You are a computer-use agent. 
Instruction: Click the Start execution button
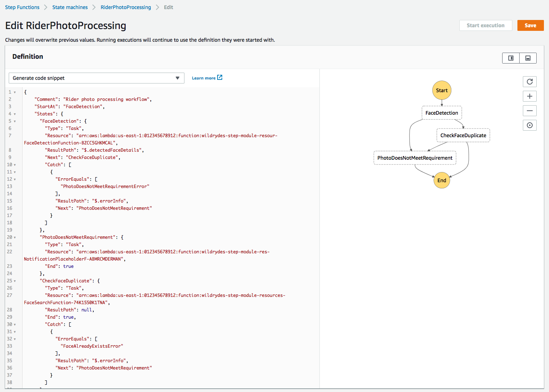[x=485, y=25]
